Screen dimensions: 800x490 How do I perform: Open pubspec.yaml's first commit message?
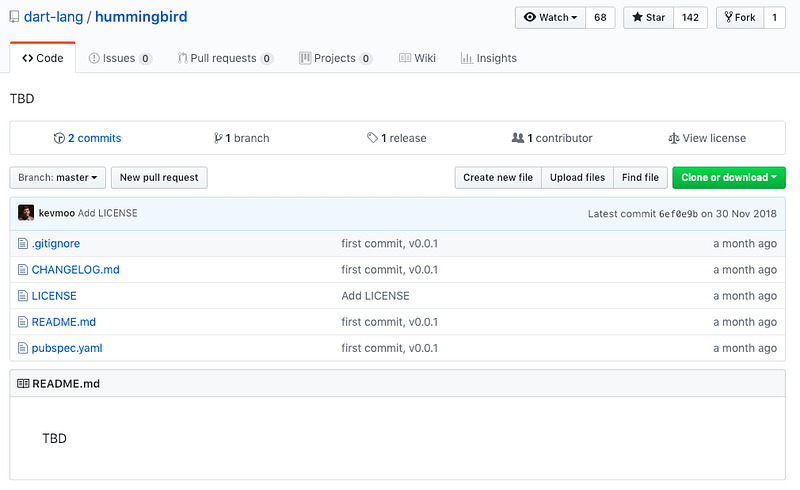tap(390, 348)
